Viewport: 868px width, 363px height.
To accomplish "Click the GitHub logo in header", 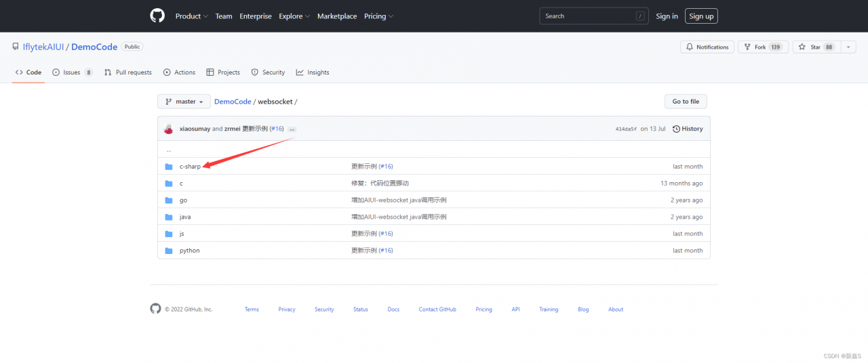I will (157, 16).
